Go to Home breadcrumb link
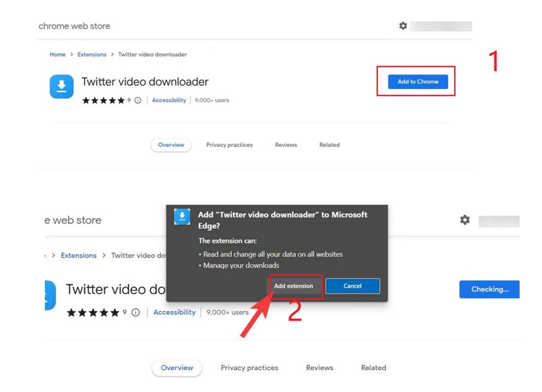The image size is (542, 392). [x=57, y=54]
